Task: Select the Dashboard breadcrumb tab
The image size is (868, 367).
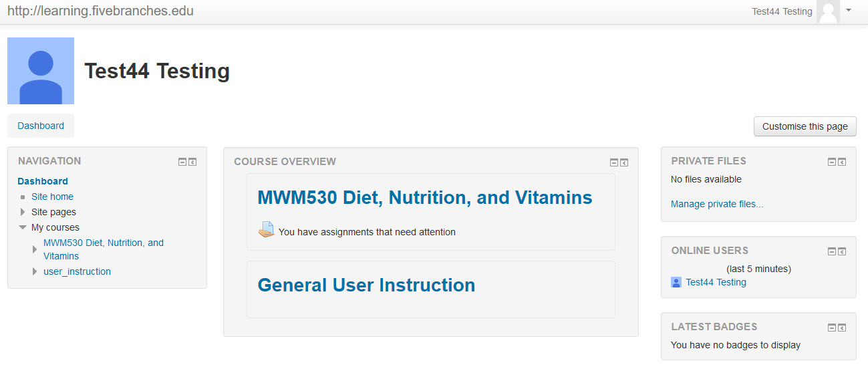Action: 41,126
